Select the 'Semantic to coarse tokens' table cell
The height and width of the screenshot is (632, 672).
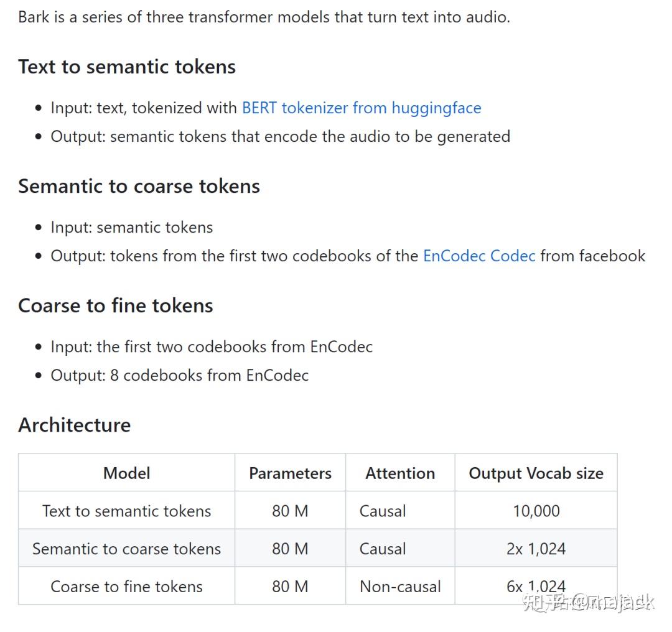[126, 549]
